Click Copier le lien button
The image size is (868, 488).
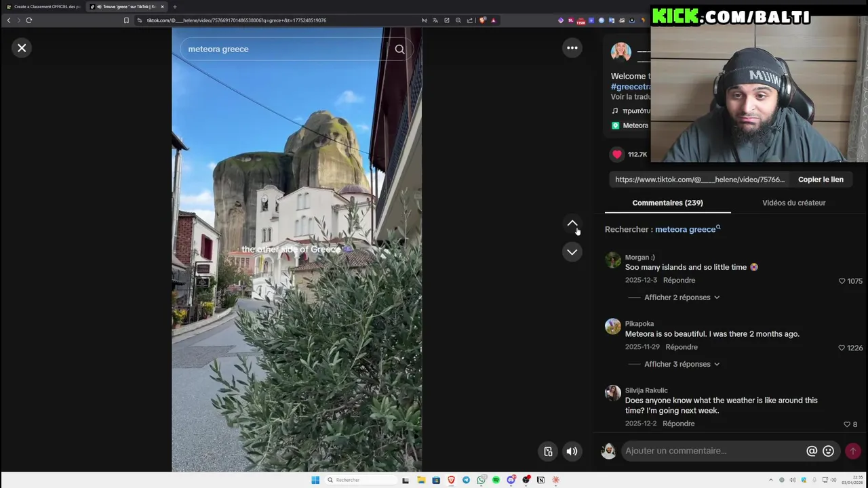(821, 180)
